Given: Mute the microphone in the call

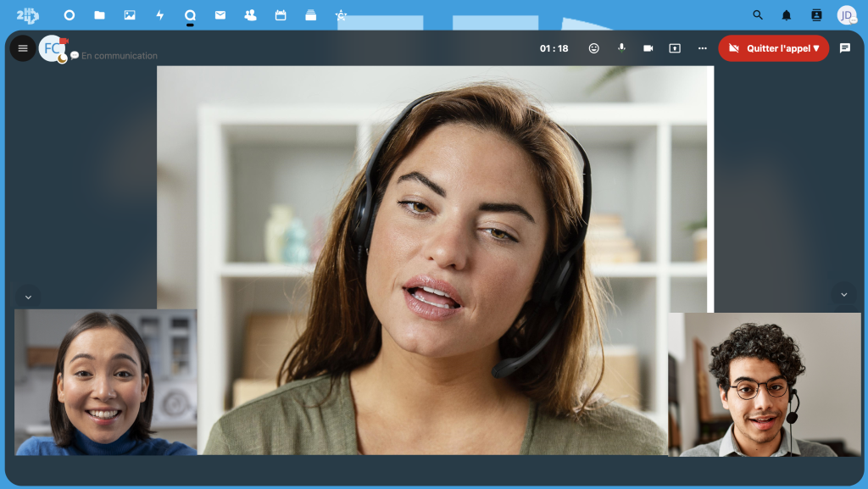Looking at the screenshot, I should (621, 48).
